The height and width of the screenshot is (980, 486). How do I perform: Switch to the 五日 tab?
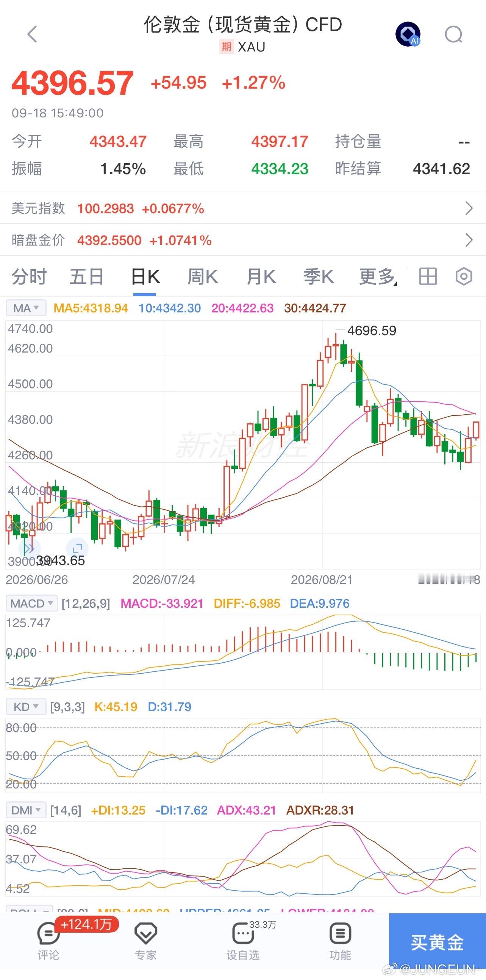(87, 276)
